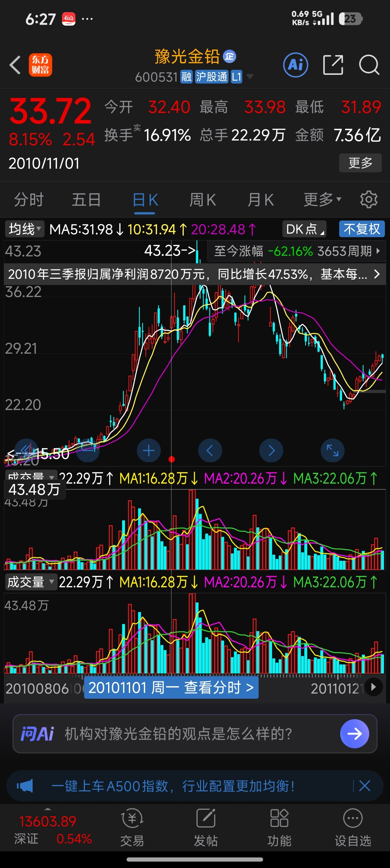This screenshot has width=390, height=868.
Task: Open the Ai assistant circle icon
Action: pyautogui.click(x=295, y=65)
